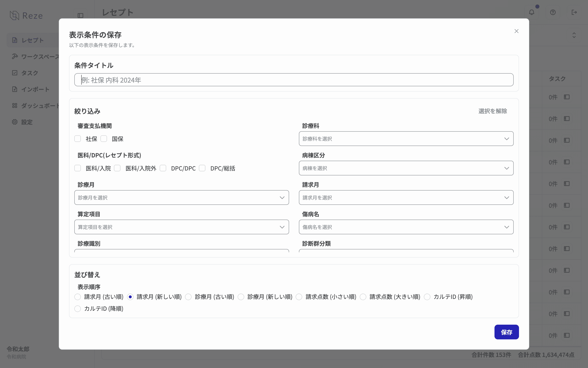The image size is (588, 368).
Task: Click the 設定 gear icon in sidebar
Action: [14, 122]
